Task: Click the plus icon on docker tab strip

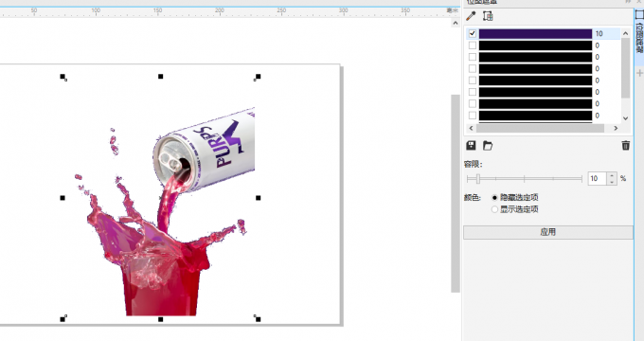Action: point(639,73)
